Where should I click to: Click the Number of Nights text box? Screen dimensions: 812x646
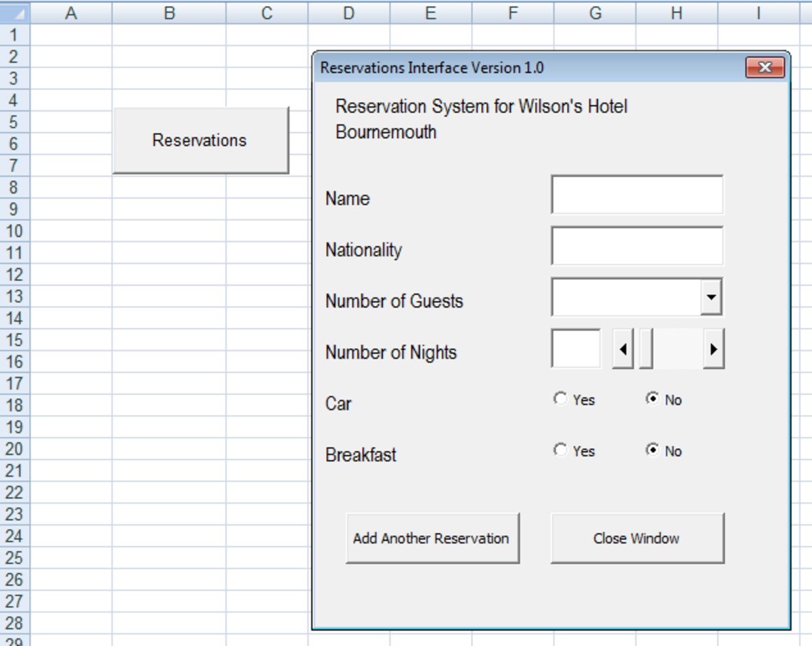(x=576, y=349)
